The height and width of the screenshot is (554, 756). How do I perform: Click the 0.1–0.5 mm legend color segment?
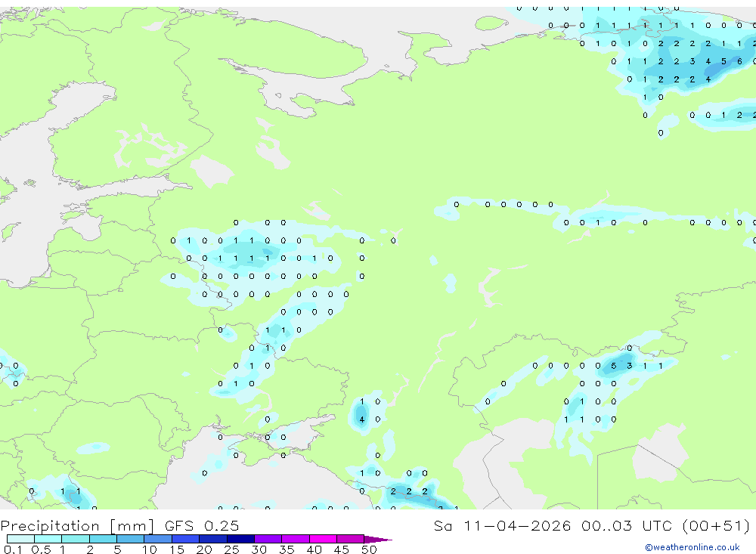click(20, 539)
